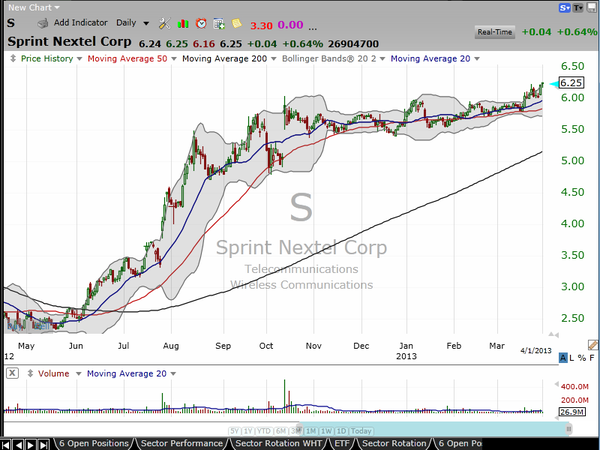Screen dimensions: 600x450
Task: Select the 5Y zoom range
Action: pyautogui.click(x=235, y=431)
